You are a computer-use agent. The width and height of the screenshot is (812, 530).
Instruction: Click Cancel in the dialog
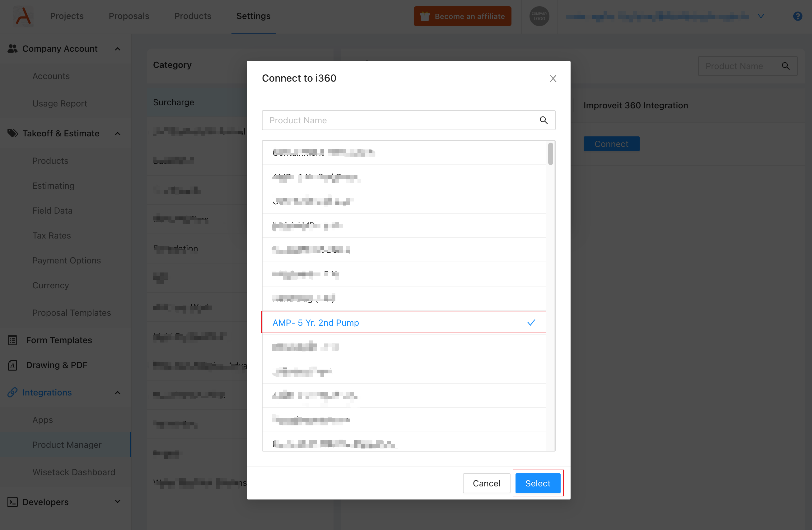[x=487, y=483]
